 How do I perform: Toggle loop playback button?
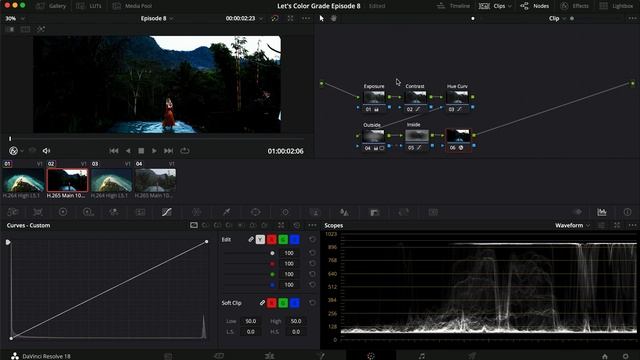pyautogui.click(x=184, y=151)
